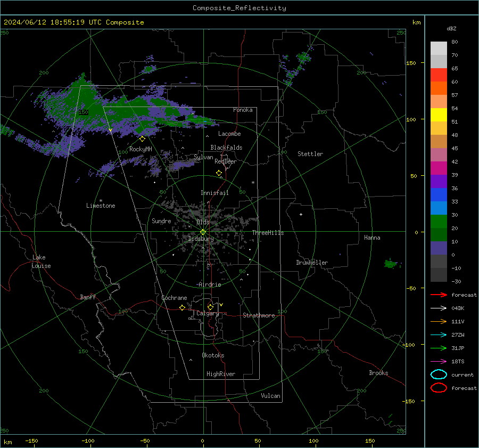Click the Lake Louise label
The height and width of the screenshot is (448, 479).
coord(41,262)
